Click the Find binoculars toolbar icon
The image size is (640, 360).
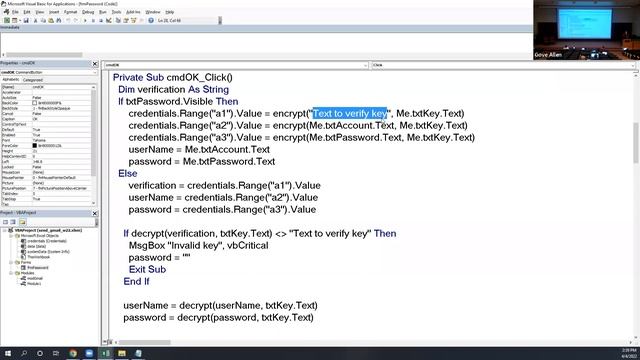[59, 20]
